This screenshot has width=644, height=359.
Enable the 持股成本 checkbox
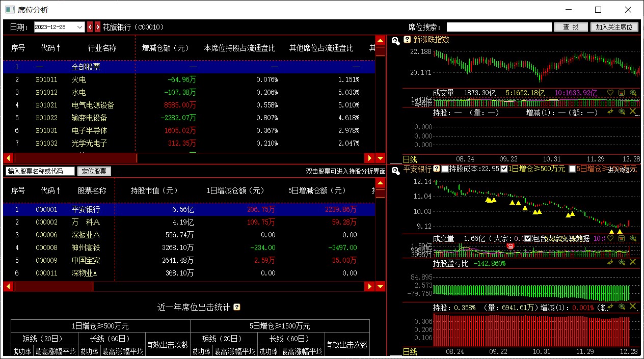click(x=445, y=169)
